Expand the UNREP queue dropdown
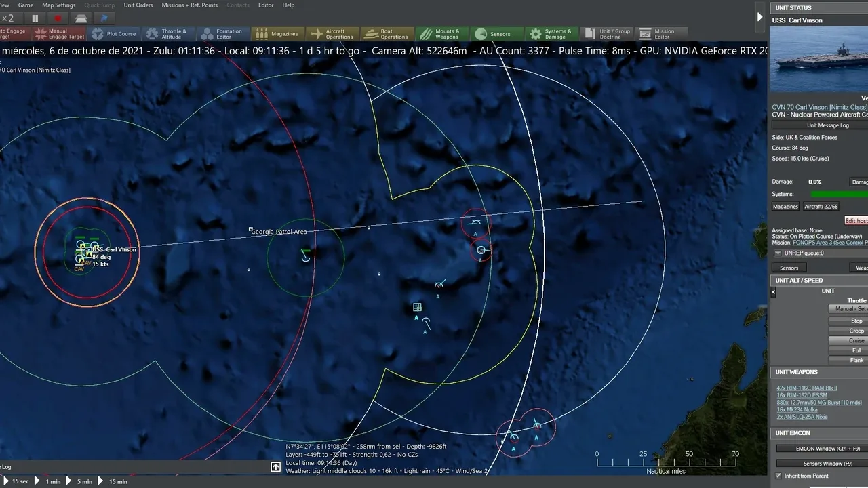The image size is (868, 488). [x=778, y=253]
